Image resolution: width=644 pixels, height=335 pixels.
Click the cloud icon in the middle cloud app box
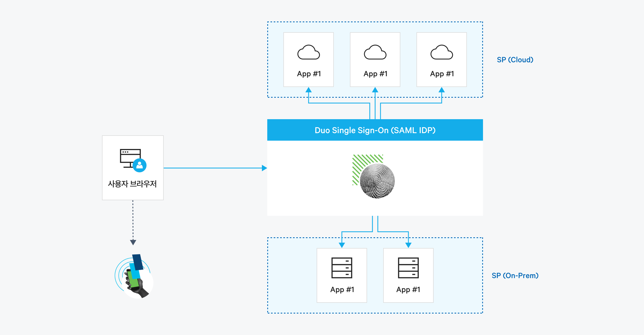pyautogui.click(x=375, y=52)
